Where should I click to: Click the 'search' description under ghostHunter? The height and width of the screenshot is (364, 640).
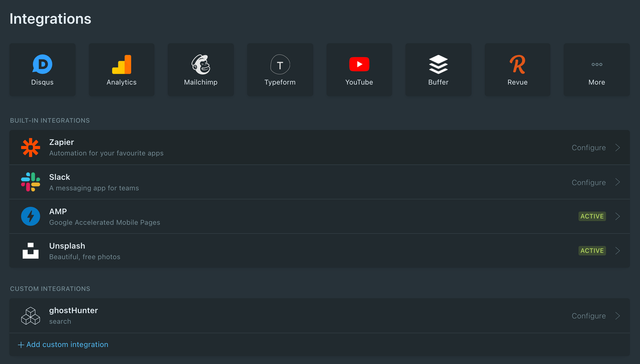click(60, 321)
